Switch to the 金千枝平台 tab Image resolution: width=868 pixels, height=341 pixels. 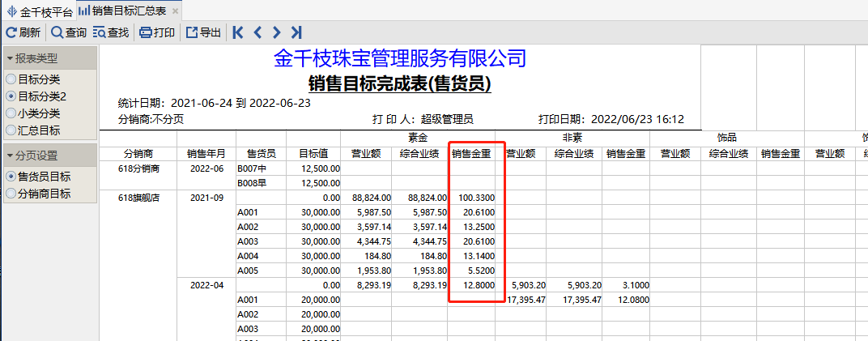(39, 11)
